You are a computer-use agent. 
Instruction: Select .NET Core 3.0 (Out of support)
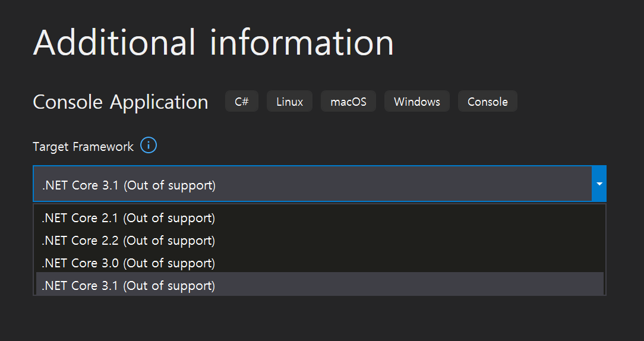point(320,263)
